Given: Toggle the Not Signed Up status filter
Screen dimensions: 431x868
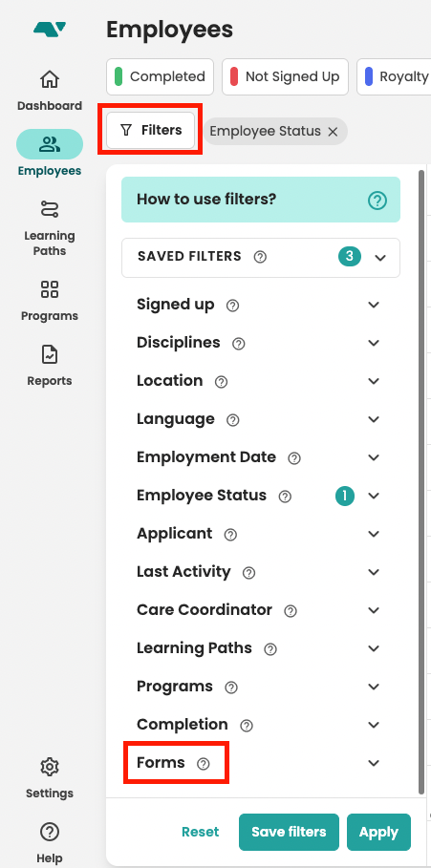Looking at the screenshot, I should pyautogui.click(x=286, y=77).
